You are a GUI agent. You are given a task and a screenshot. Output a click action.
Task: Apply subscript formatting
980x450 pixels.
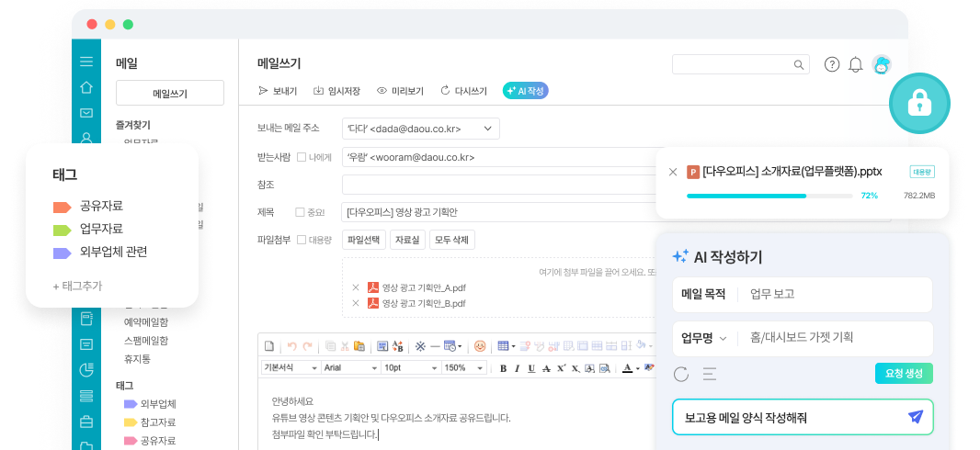[575, 368]
